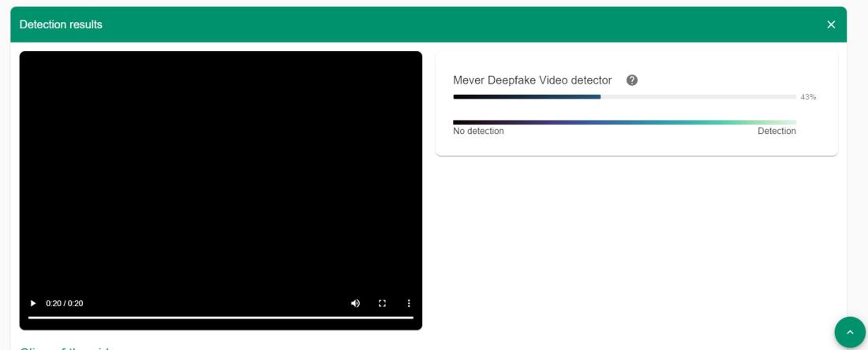Click the black video preview area
The width and height of the screenshot is (868, 350).
(221, 173)
